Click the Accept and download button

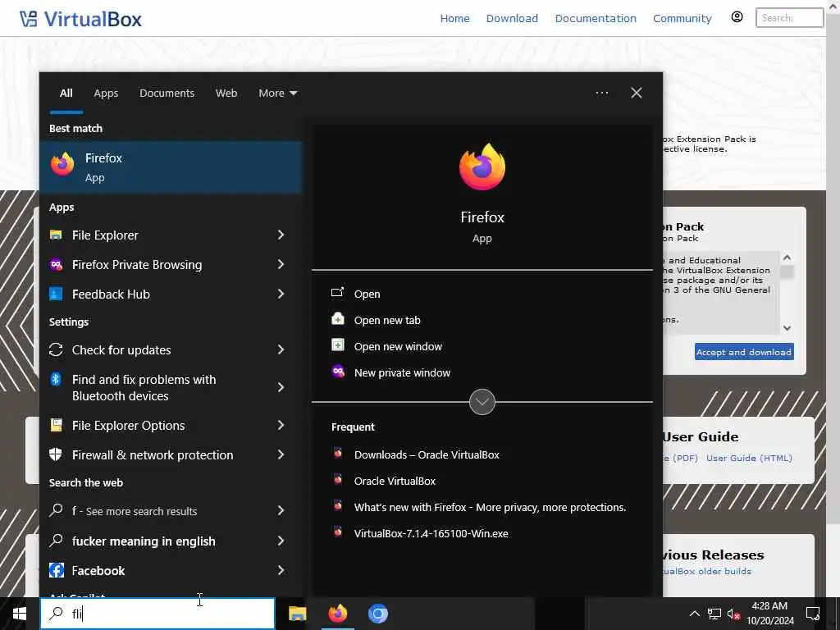pos(744,351)
